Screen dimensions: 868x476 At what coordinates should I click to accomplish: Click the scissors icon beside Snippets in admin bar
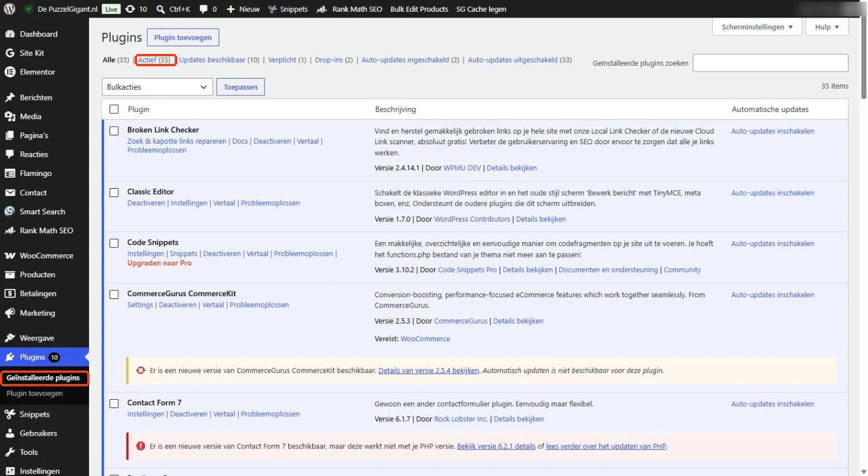tap(272, 9)
